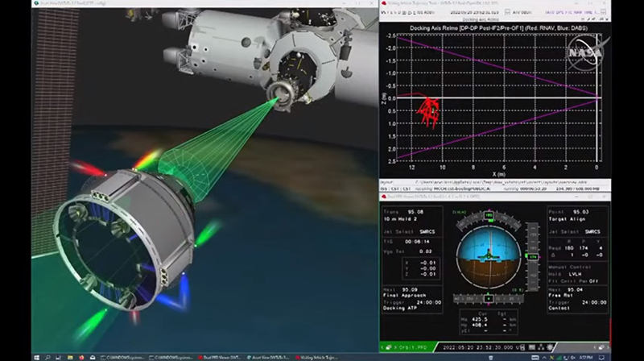This screenshot has height=361, width=644.
Task: Click Flt Cntrl Pwr Off value
Action: coord(593,281)
